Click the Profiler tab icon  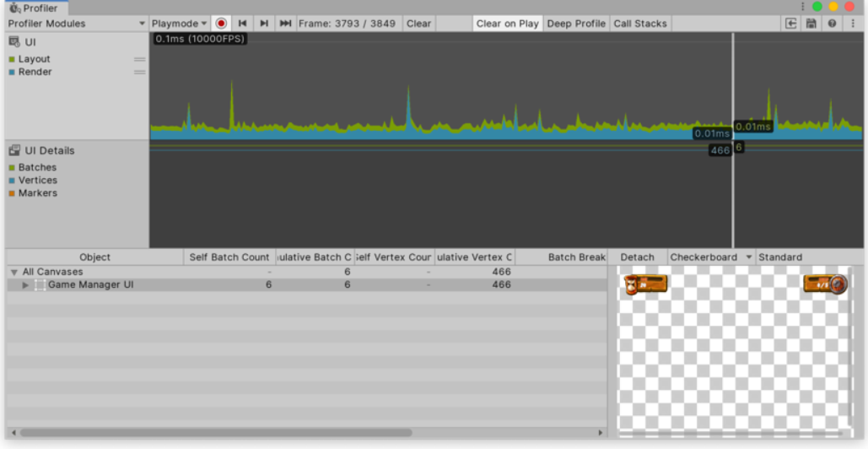coord(15,8)
